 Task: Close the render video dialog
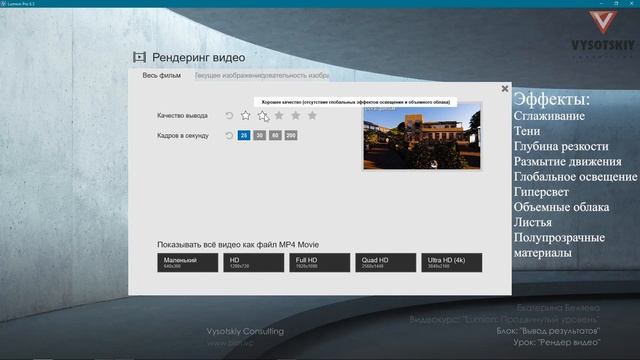click(505, 89)
